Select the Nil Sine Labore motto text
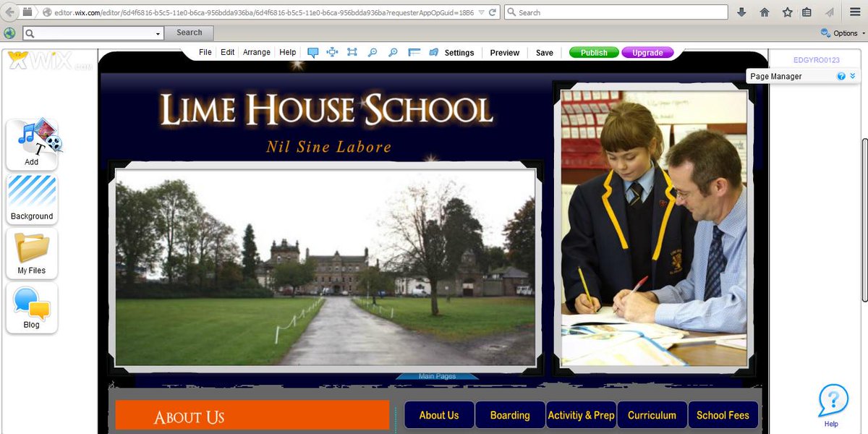This screenshot has width=868, height=434. coord(328,147)
